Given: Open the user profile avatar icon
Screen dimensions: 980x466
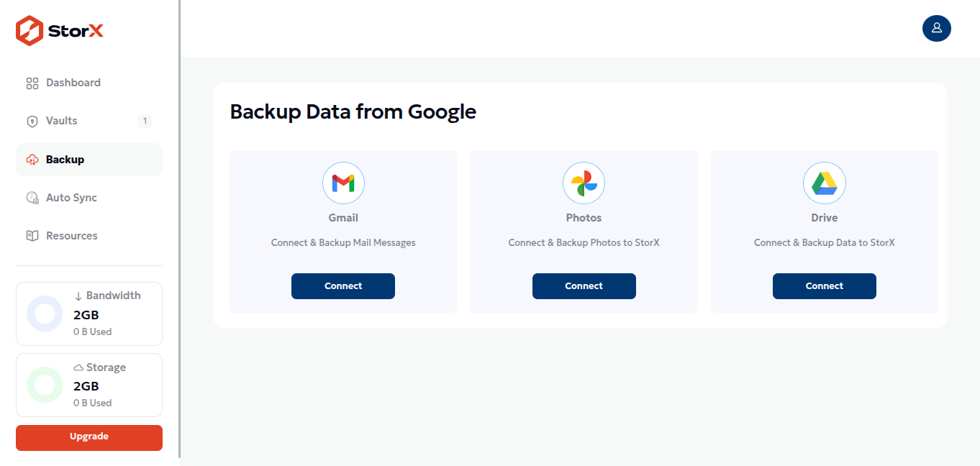Looking at the screenshot, I should tap(936, 28).
